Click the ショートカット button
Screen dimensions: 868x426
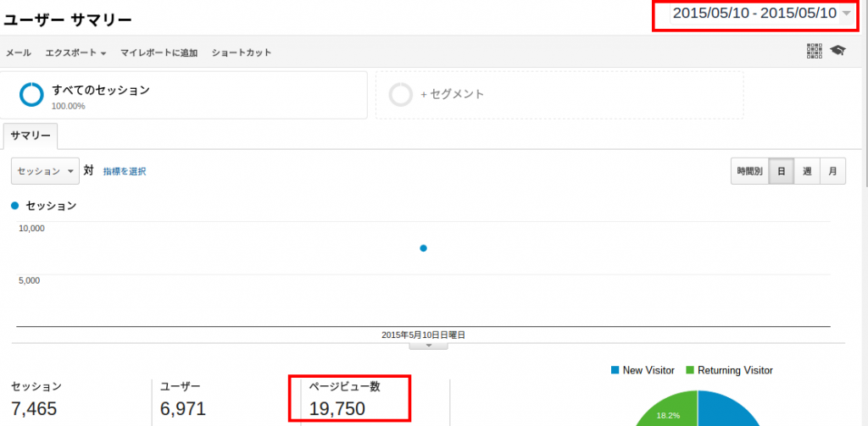click(242, 53)
